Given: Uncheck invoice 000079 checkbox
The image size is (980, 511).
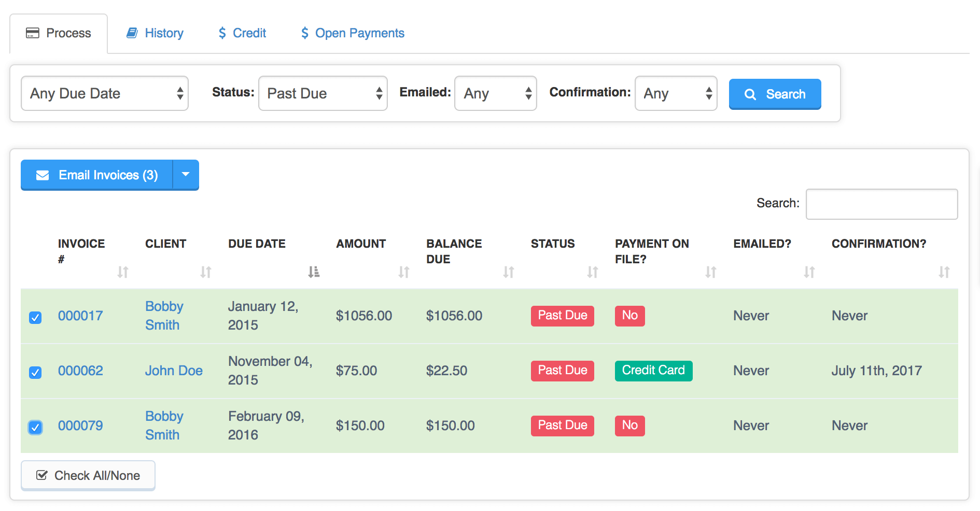Looking at the screenshot, I should [35, 427].
